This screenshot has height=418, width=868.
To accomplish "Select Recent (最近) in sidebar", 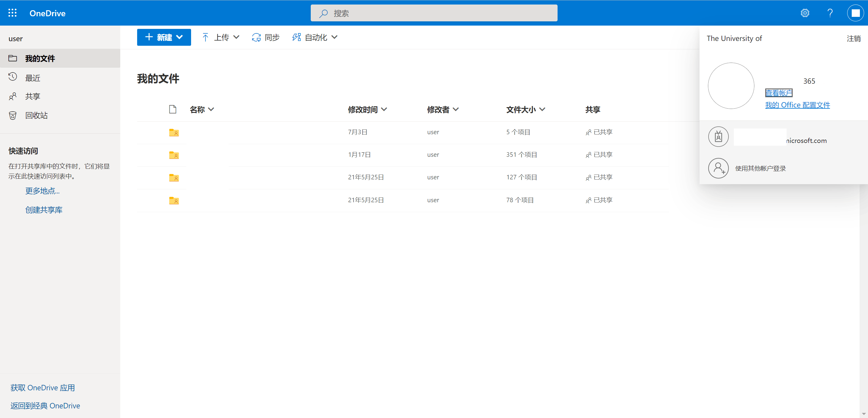I will 33,78.
